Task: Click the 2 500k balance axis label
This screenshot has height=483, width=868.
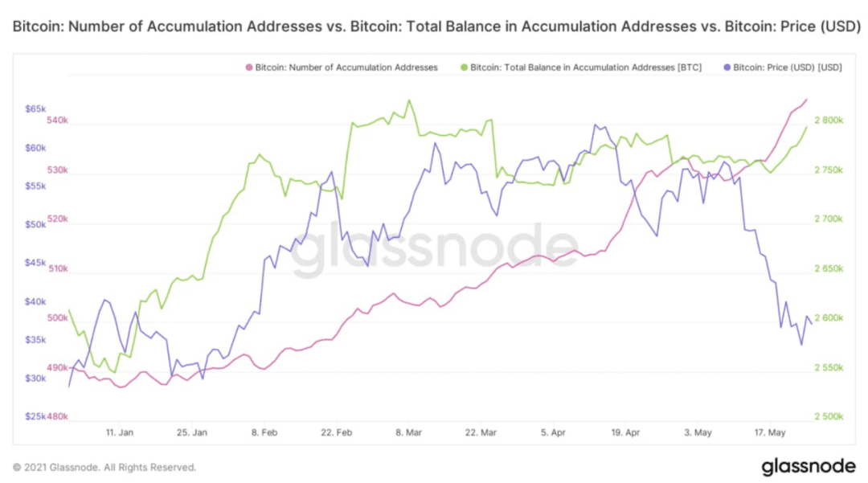Action: click(829, 416)
